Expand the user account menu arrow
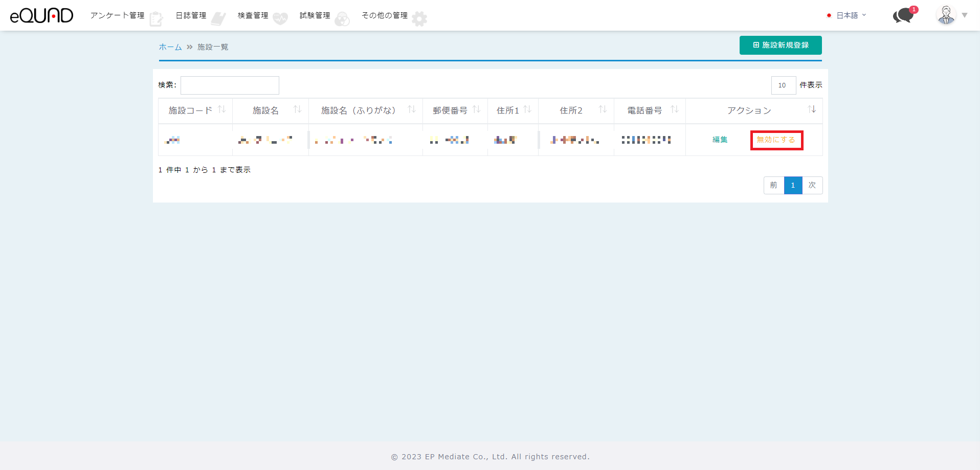Image resolution: width=980 pixels, height=470 pixels. click(x=965, y=15)
